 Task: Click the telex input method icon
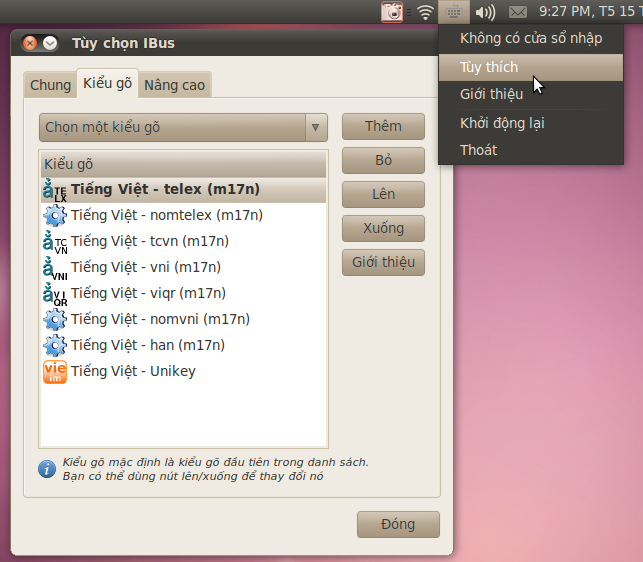pyautogui.click(x=54, y=190)
